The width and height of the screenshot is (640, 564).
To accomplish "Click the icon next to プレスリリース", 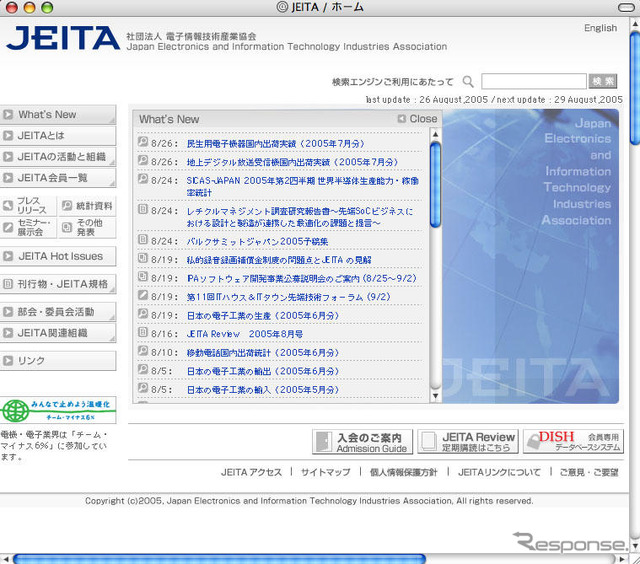I will [x=8, y=205].
